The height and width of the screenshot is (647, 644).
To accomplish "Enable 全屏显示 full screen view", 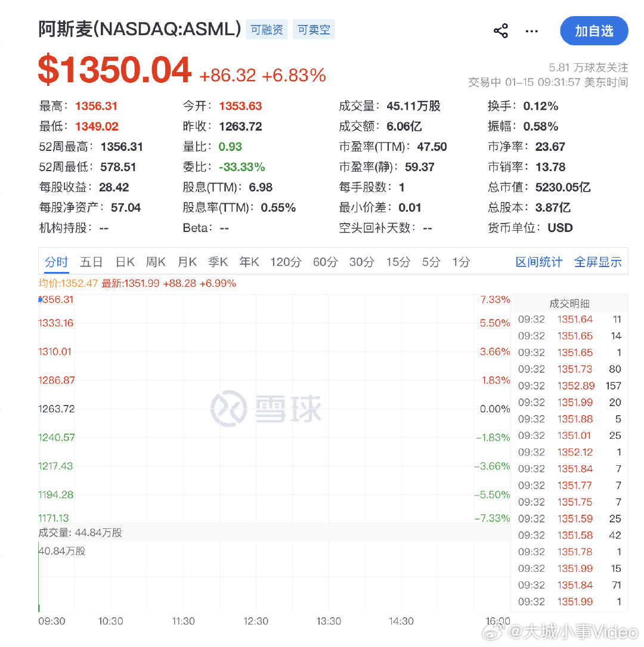I will coord(598,261).
